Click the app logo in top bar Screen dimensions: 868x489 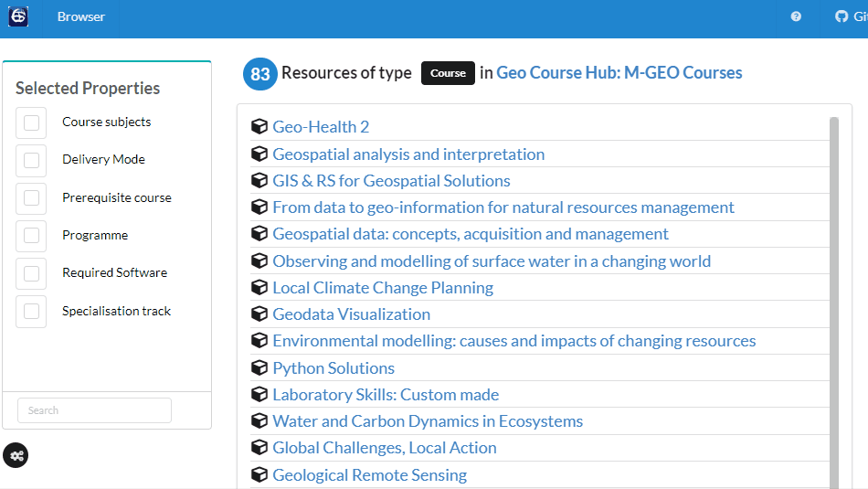coord(18,16)
